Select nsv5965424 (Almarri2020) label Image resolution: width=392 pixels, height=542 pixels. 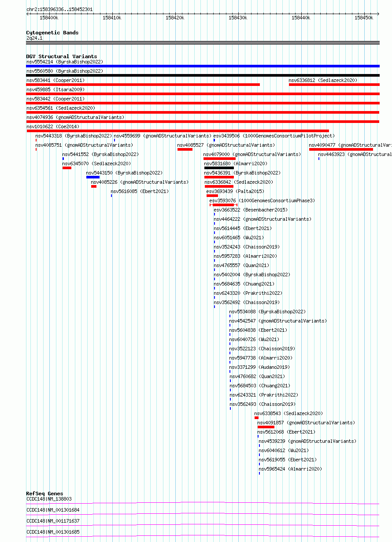(x=291, y=469)
